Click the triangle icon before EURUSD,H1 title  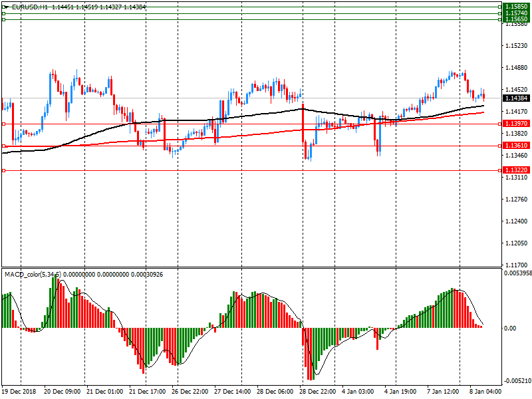pos(5,7)
